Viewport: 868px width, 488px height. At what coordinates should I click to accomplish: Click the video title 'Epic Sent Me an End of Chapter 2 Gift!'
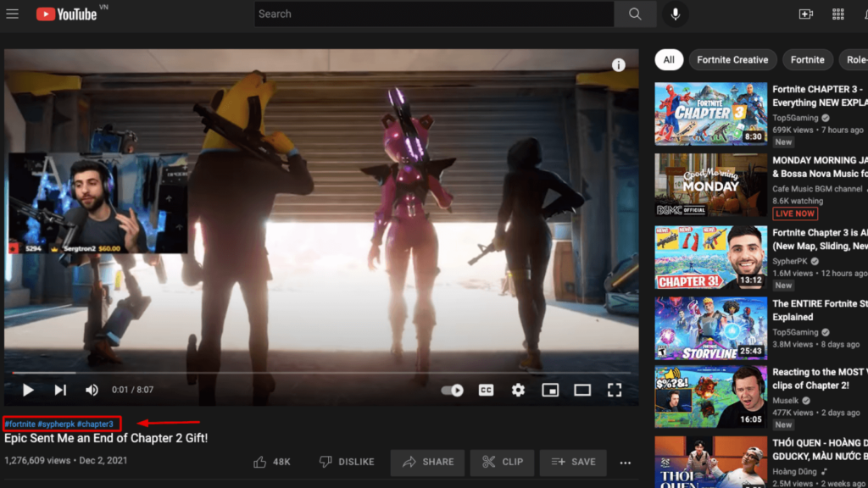tap(106, 438)
